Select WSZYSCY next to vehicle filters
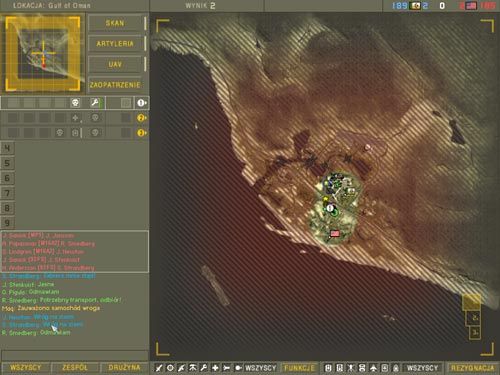Screen dimensions: 500x375 422,368
